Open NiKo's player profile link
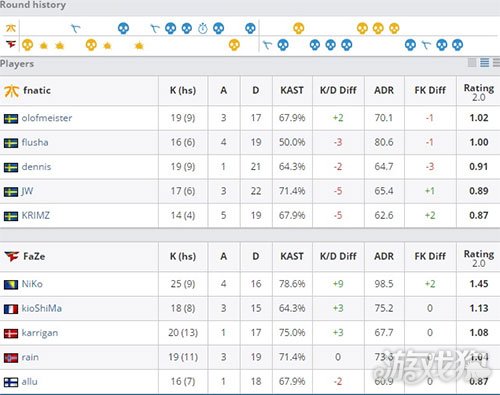 (x=32, y=284)
